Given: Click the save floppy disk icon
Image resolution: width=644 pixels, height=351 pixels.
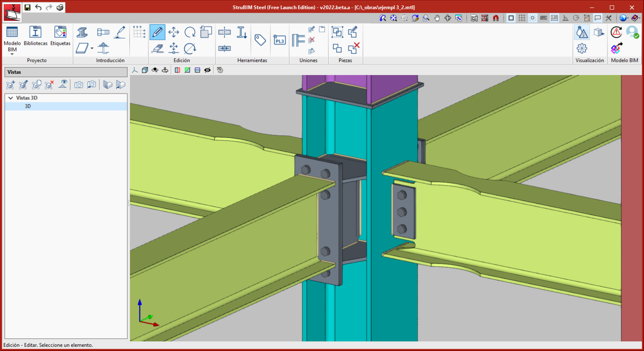Looking at the screenshot, I should [27, 8].
